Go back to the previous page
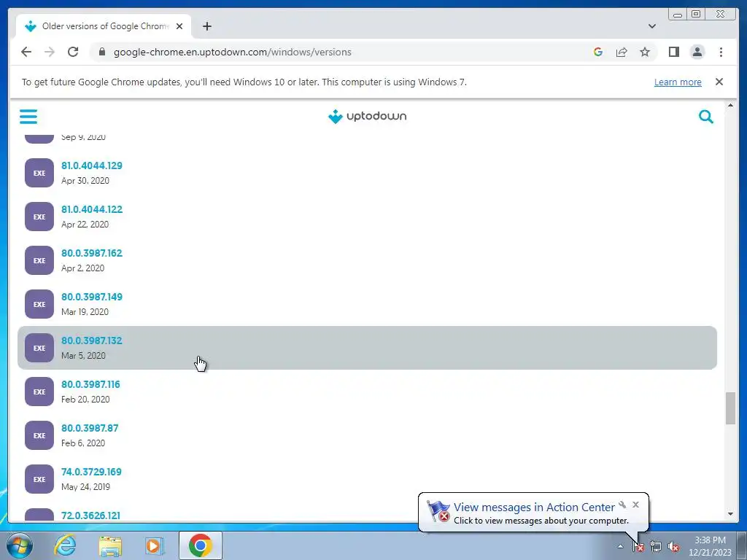This screenshot has width=747, height=560. [26, 52]
